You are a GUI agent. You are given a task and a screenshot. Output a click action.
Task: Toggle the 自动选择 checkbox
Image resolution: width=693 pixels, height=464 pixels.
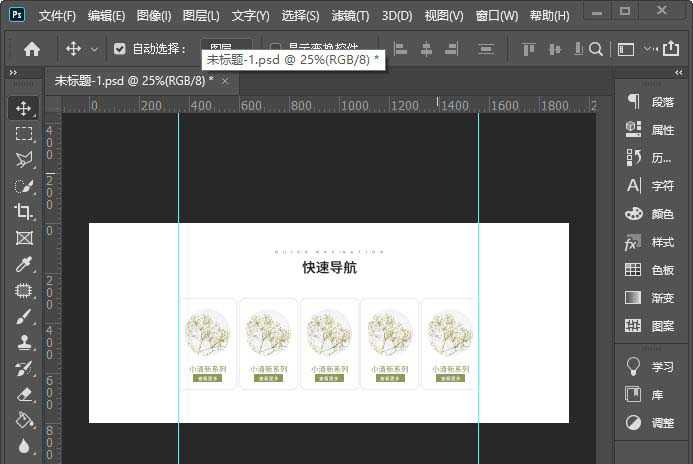pyautogui.click(x=120, y=49)
